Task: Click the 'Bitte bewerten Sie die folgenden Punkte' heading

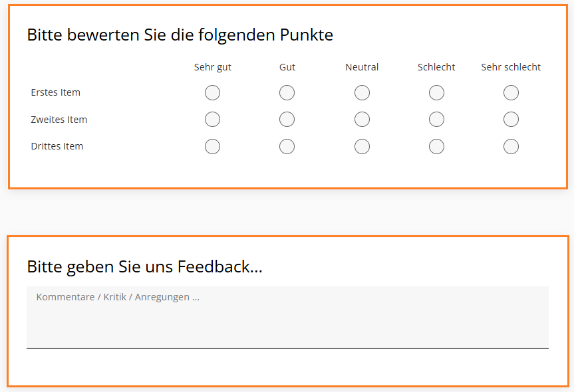Action: click(x=180, y=35)
